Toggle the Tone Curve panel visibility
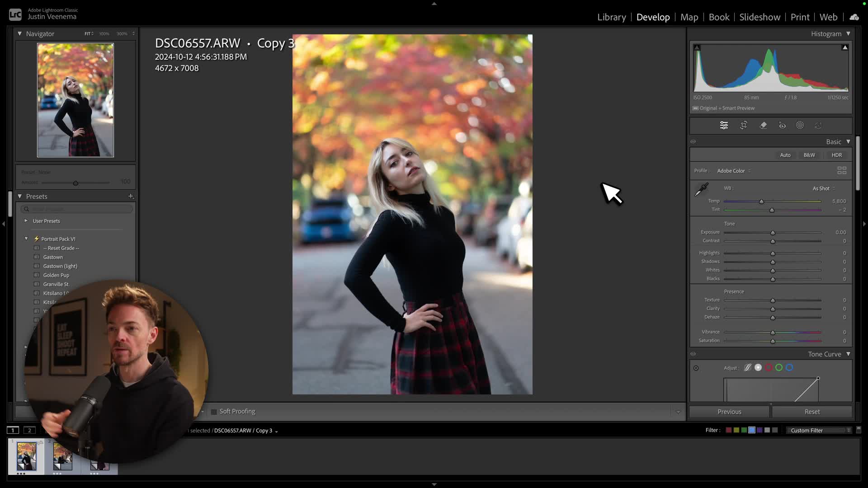The width and height of the screenshot is (868, 488). coord(693,354)
